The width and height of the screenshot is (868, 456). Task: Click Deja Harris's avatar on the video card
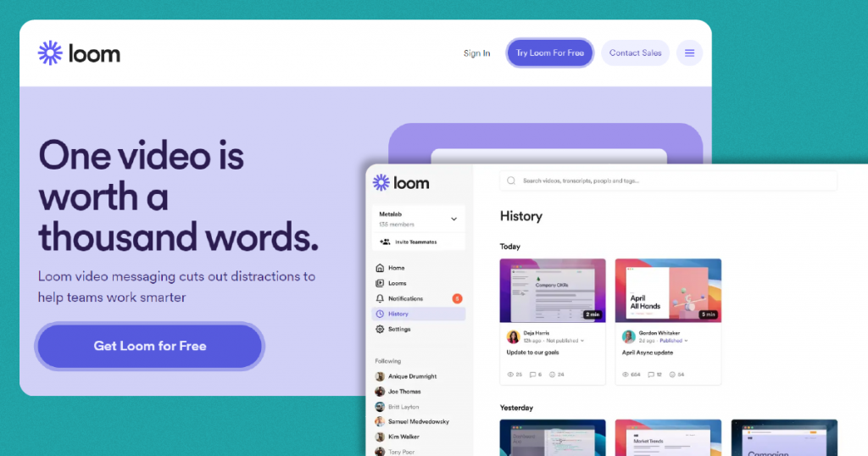513,336
